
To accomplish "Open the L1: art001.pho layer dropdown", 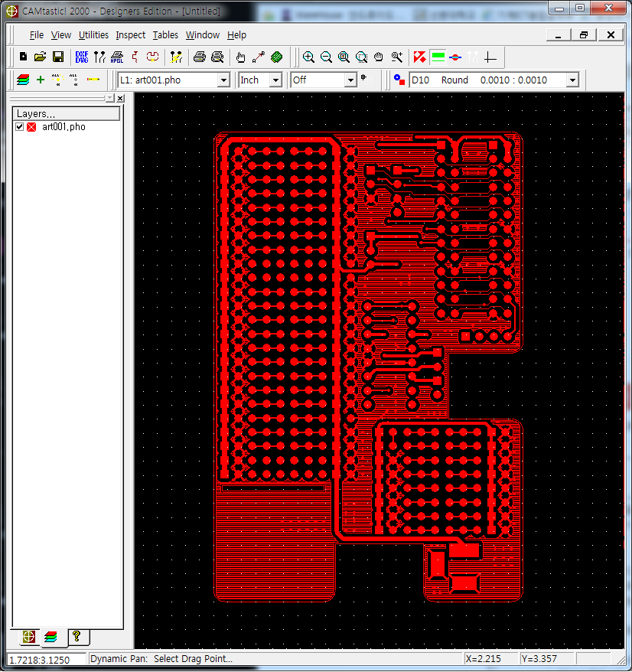I will [223, 80].
